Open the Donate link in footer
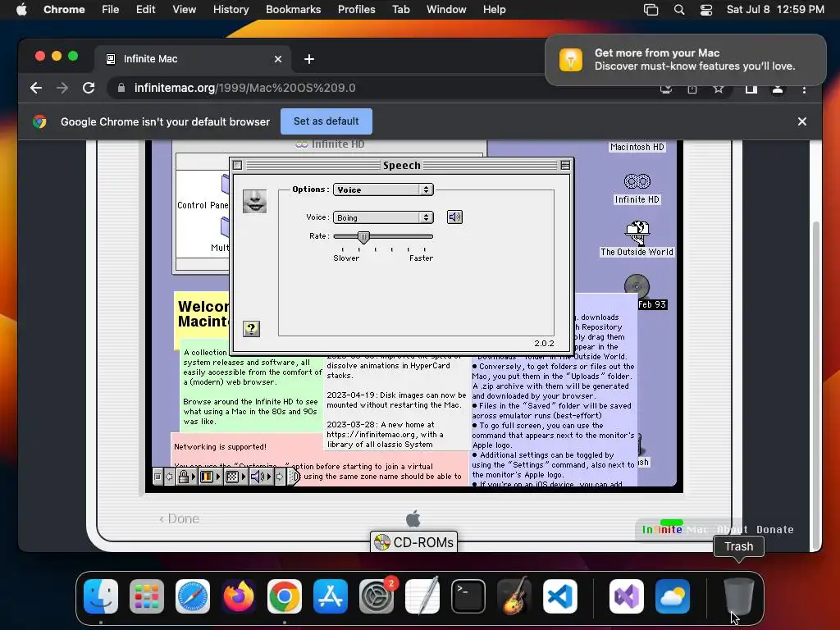Viewport: 840px width, 630px height. coord(774,529)
